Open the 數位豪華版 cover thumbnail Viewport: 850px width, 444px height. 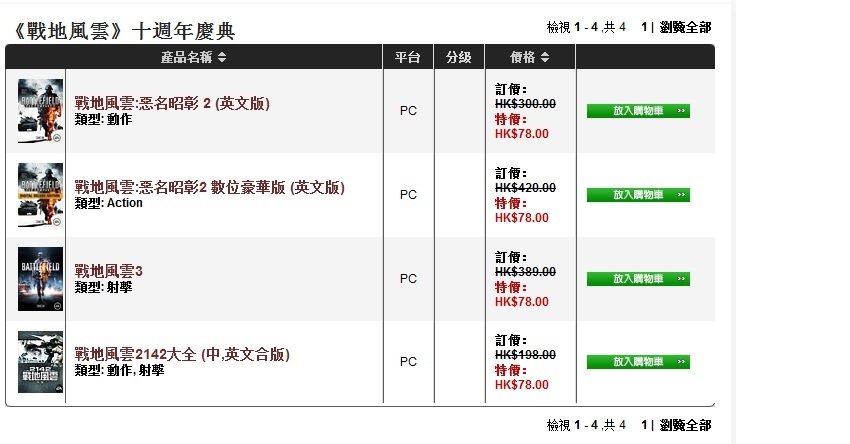pos(40,195)
